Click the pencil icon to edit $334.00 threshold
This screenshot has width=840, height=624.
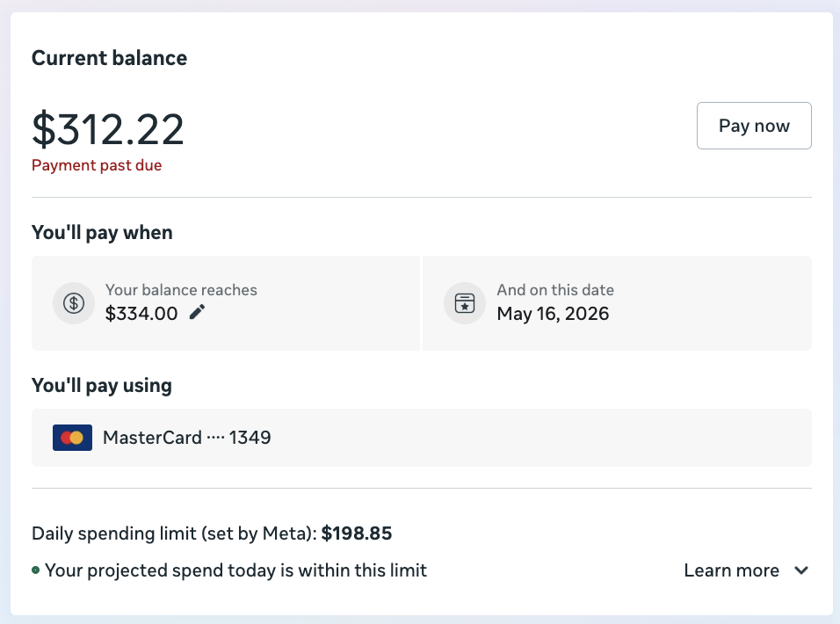coord(197,311)
